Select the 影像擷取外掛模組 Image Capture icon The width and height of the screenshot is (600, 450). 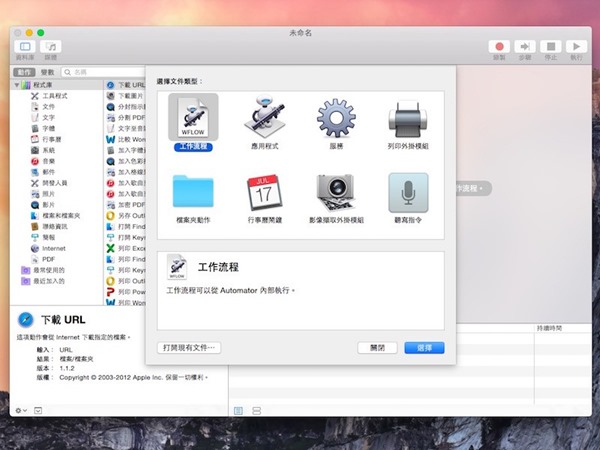point(336,192)
